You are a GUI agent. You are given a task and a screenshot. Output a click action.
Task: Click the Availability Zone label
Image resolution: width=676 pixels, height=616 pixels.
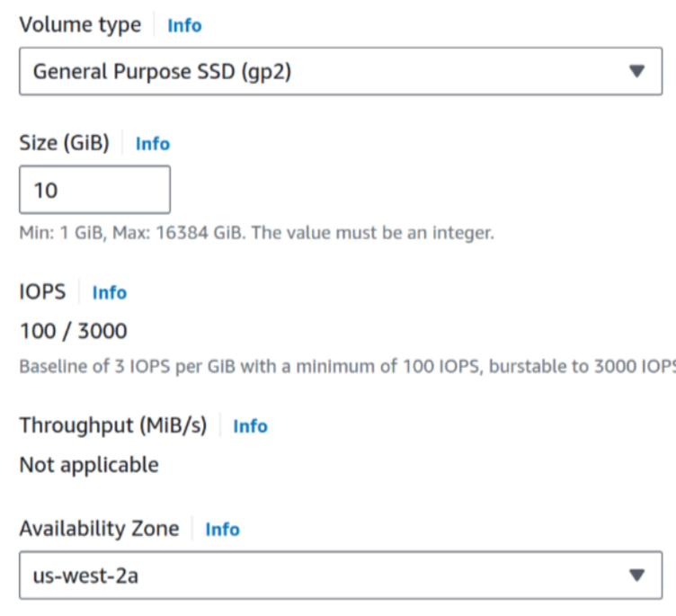click(99, 529)
